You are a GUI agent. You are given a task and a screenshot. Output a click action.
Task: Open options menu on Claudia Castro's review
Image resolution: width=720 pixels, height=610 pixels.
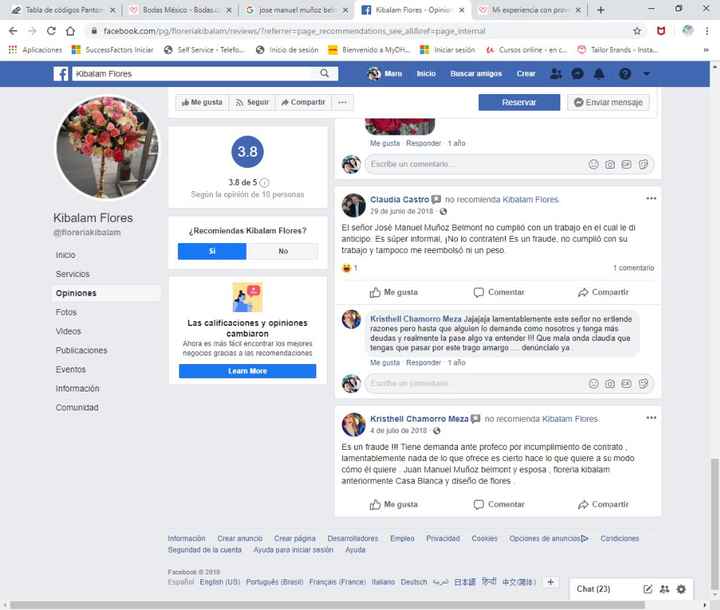(x=651, y=198)
